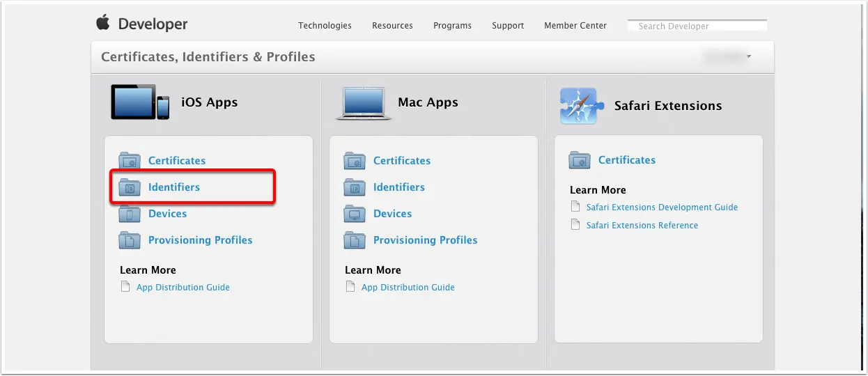This screenshot has width=868, height=376.
Task: Open the Programs menu
Action: point(452,26)
